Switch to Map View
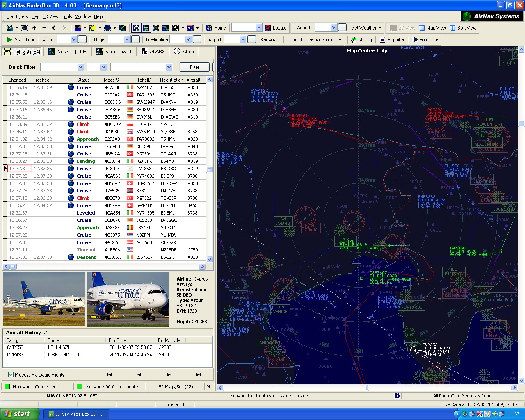The width and height of the screenshot is (525, 420). [x=432, y=28]
